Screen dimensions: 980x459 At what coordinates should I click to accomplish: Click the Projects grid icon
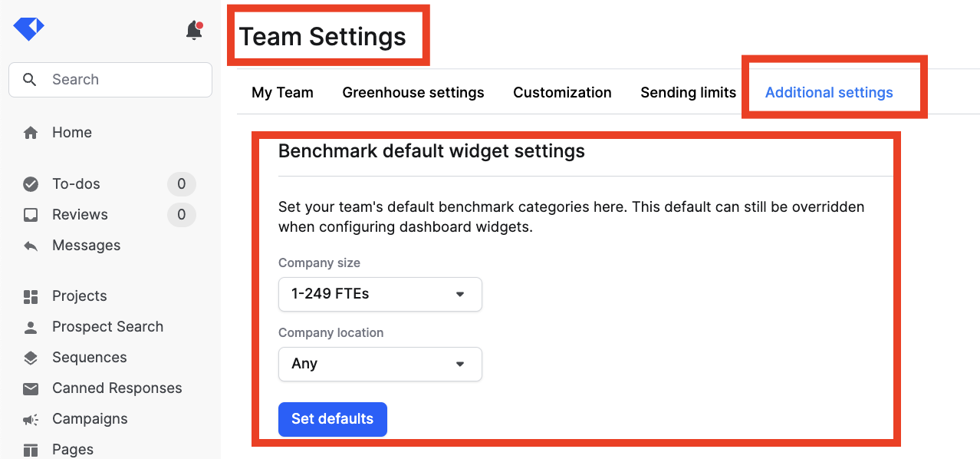[x=31, y=296]
